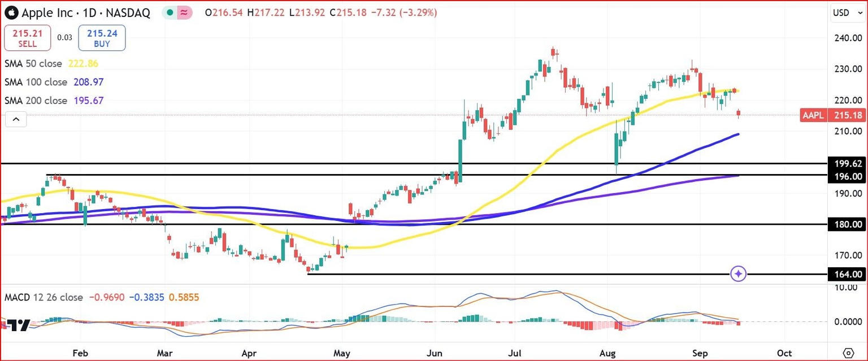Image resolution: width=868 pixels, height=361 pixels.
Task: Select the SMA 50 close indicator legend
Action: coord(35,64)
